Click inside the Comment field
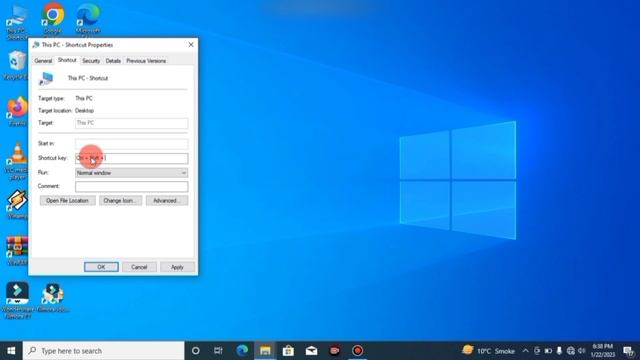Image resolution: width=640 pixels, height=360 pixels. 131,187
